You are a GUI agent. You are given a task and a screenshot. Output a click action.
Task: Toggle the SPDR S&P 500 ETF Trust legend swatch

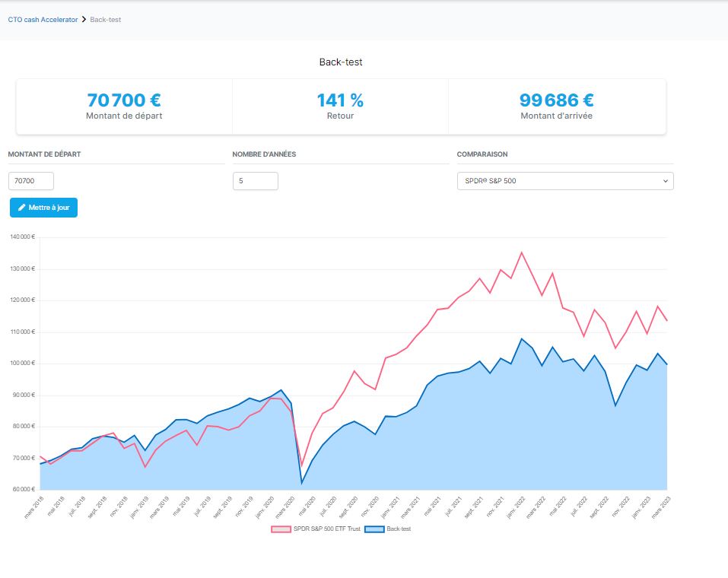(x=281, y=529)
